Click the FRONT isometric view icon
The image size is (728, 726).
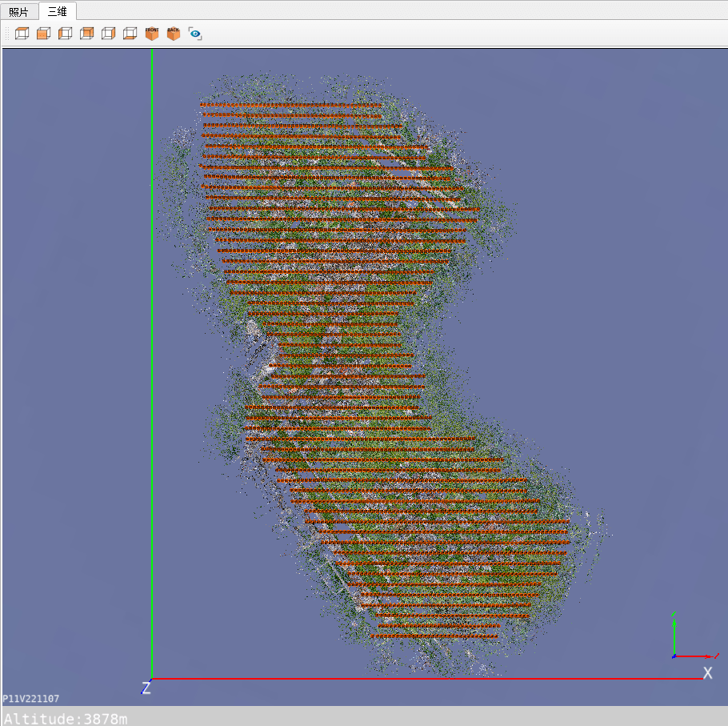click(152, 34)
